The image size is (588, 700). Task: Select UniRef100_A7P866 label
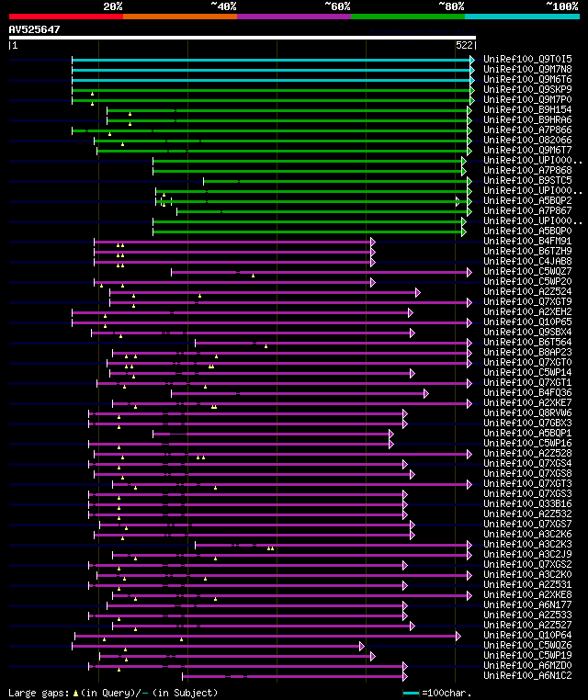pos(527,130)
